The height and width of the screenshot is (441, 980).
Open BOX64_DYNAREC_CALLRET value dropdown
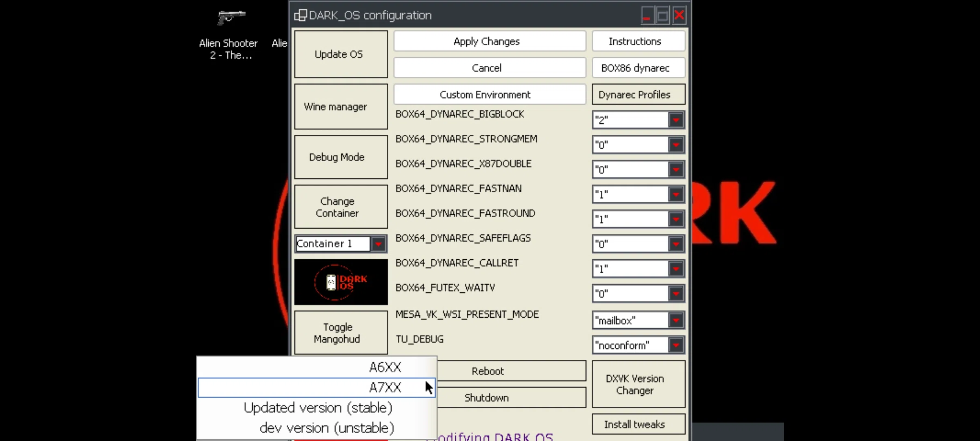(x=676, y=269)
